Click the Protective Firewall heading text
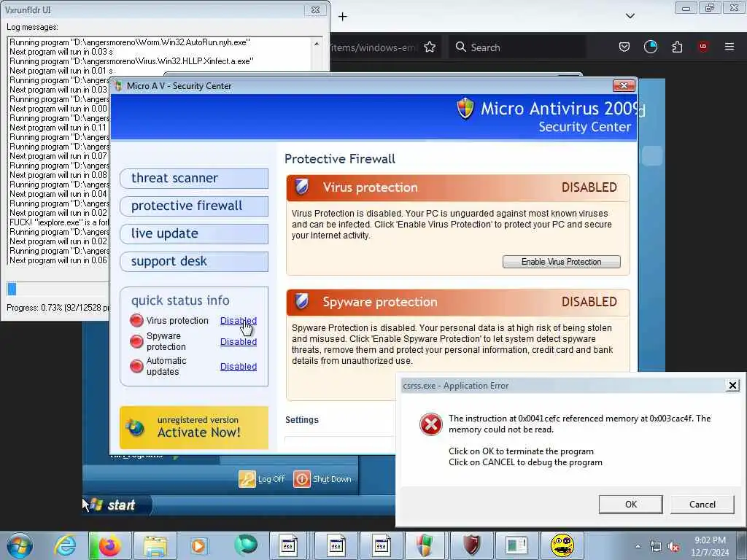Screen dimensions: 747x560 coord(340,159)
